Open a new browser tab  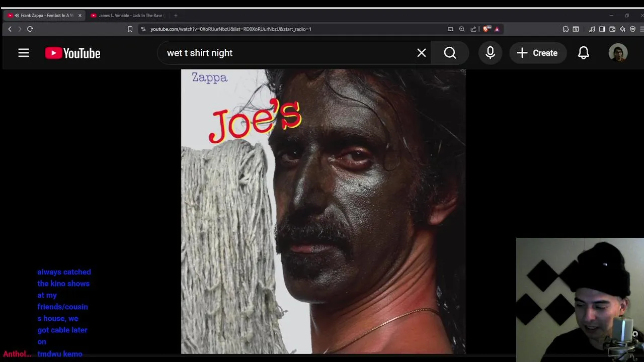[176, 16]
